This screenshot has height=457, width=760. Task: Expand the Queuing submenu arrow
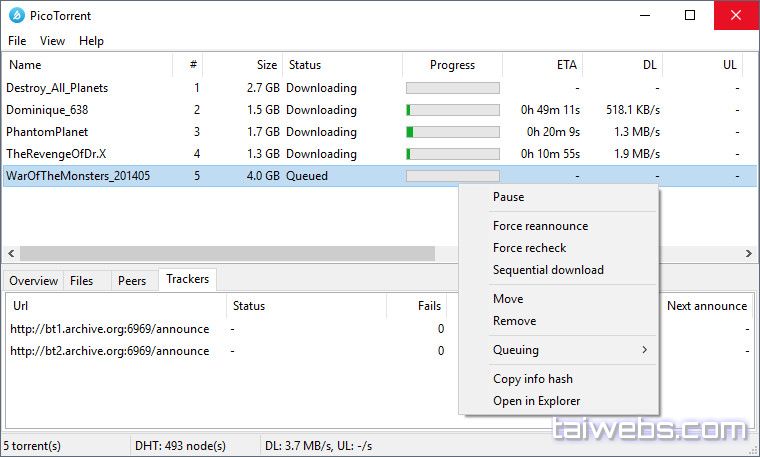click(644, 350)
